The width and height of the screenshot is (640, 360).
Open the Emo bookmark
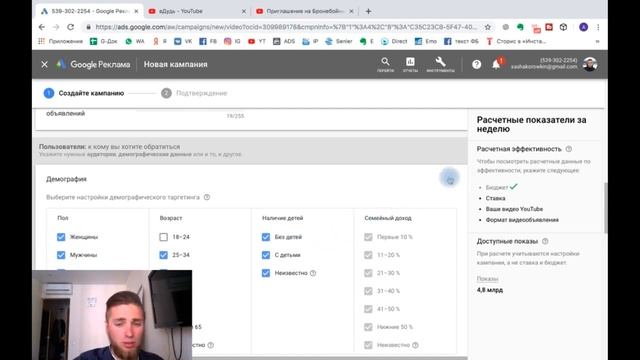pyautogui.click(x=426, y=41)
